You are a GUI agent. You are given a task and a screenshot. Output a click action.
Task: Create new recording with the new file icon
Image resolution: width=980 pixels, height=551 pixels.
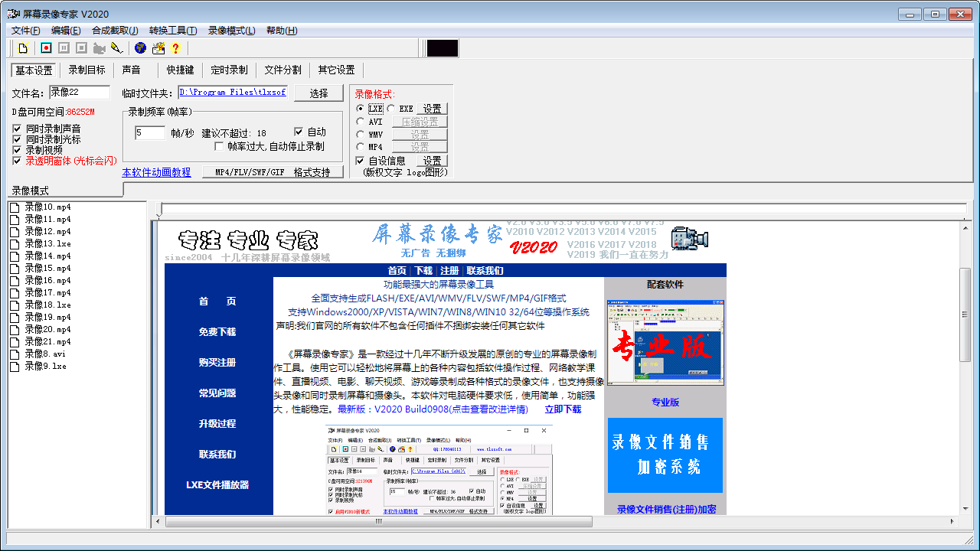[x=23, y=48]
